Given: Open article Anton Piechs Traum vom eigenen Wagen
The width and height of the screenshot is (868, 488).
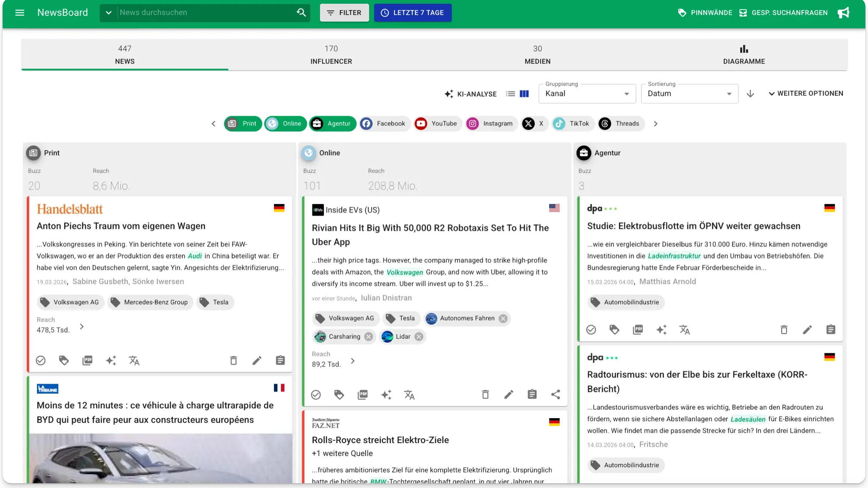Looking at the screenshot, I should click(x=121, y=226).
